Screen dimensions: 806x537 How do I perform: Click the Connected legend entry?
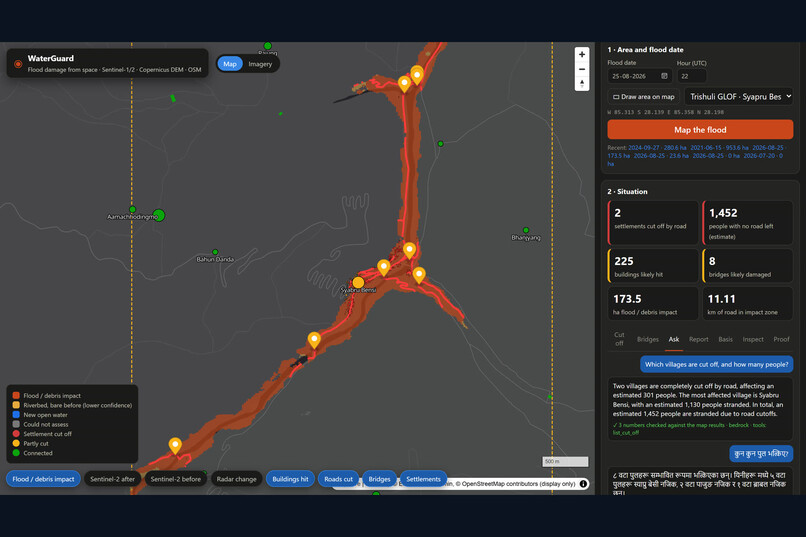[x=32, y=453]
